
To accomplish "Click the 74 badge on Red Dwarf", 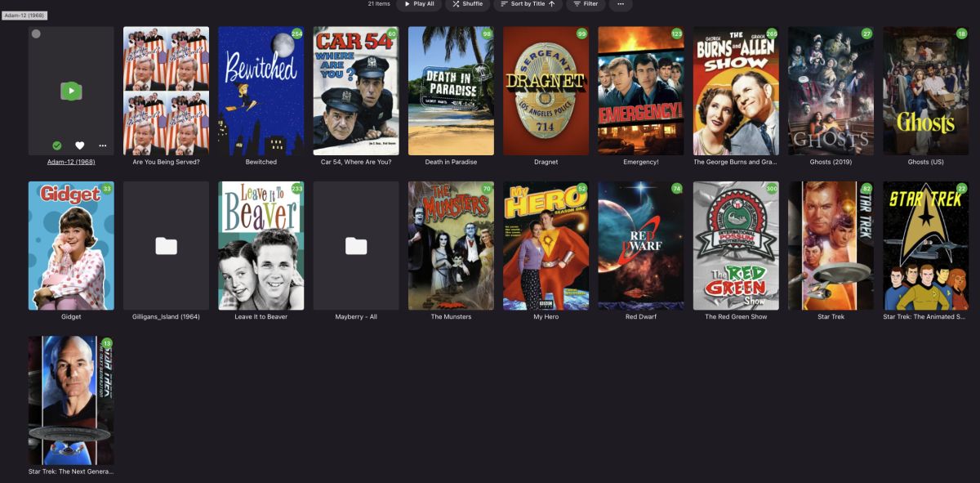I will [x=676, y=189].
